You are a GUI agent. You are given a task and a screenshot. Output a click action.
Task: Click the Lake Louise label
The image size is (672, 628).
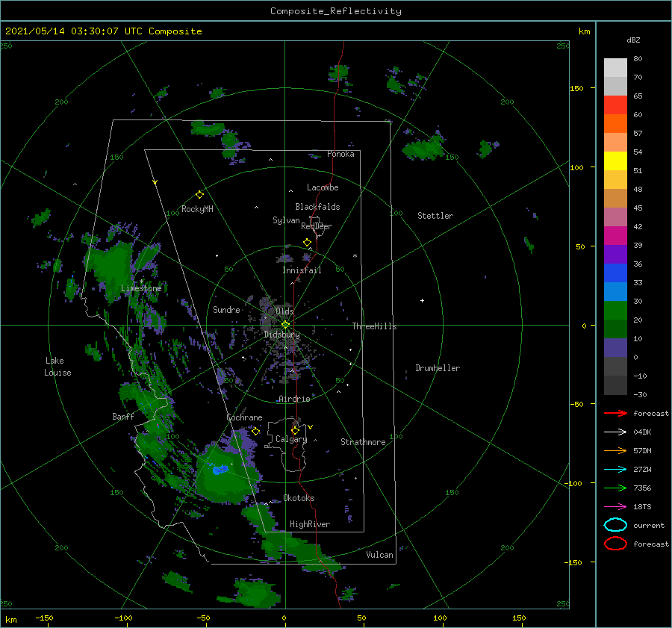click(x=57, y=367)
